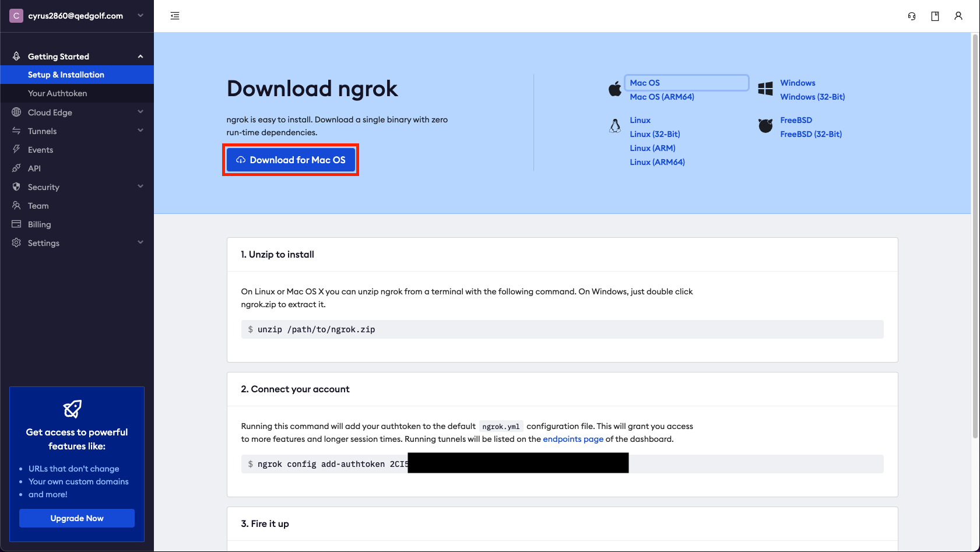This screenshot has height=552, width=980.
Task: Click the '3. Fire it up' heading
Action: [x=265, y=523]
